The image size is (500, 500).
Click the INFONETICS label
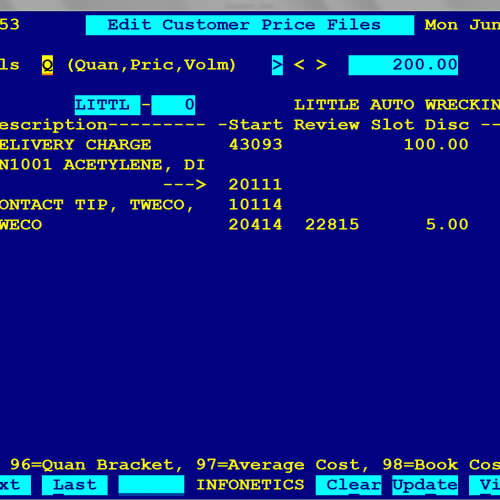pyautogui.click(x=250, y=485)
